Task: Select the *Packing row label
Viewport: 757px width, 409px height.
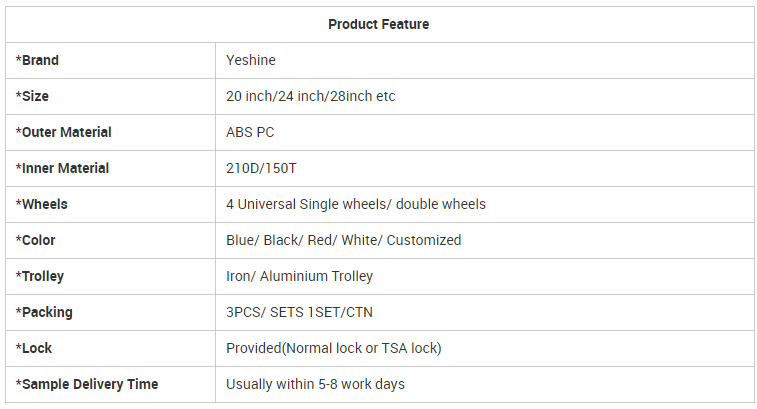Action: pos(45,312)
